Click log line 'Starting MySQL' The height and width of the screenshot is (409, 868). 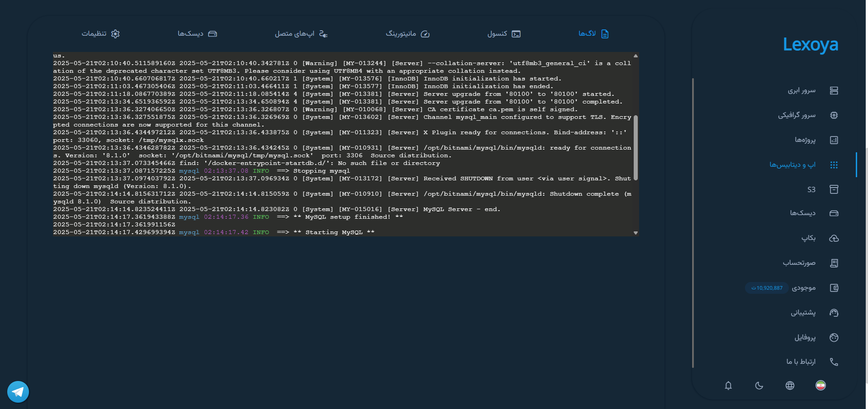[334, 232]
